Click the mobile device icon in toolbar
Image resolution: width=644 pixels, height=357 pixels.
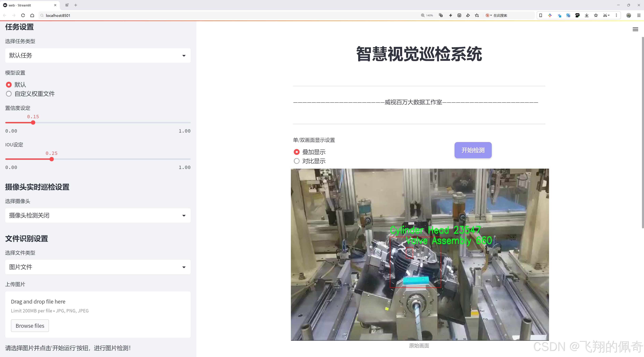point(541,15)
